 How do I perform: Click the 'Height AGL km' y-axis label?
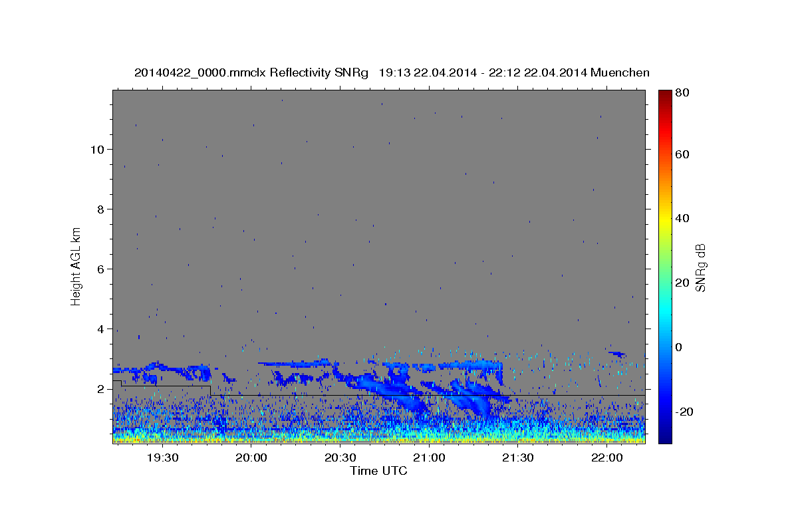(x=76, y=267)
